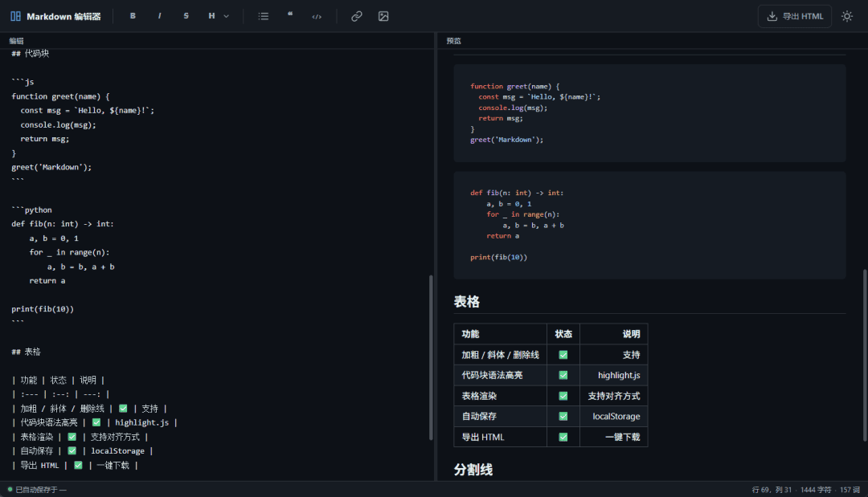The width and height of the screenshot is (868, 497).
Task: Click the ## 表格 line in editor
Action: (26, 352)
